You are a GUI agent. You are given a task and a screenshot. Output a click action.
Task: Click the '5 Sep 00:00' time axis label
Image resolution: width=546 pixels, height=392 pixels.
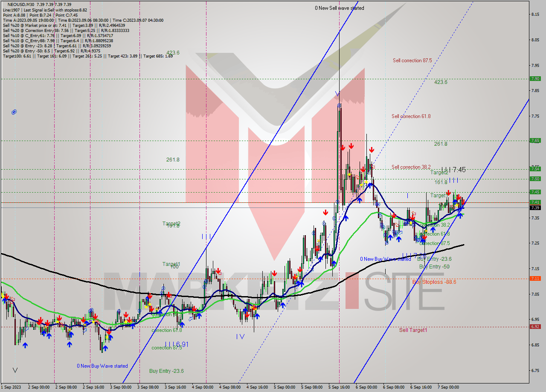285,387
